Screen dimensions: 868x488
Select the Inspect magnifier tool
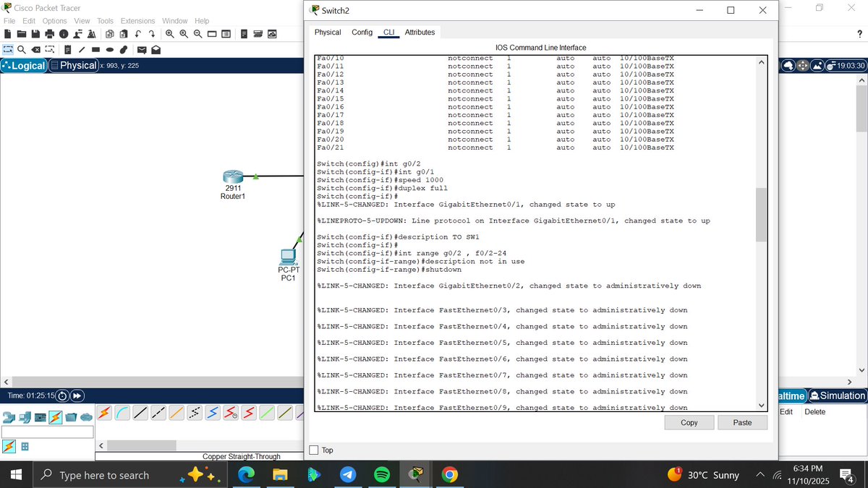pyautogui.click(x=21, y=49)
